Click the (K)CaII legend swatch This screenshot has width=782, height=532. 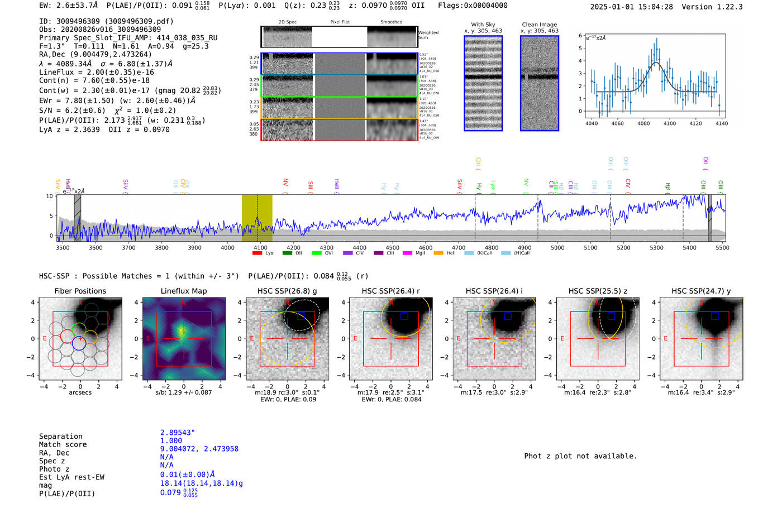[469, 253]
